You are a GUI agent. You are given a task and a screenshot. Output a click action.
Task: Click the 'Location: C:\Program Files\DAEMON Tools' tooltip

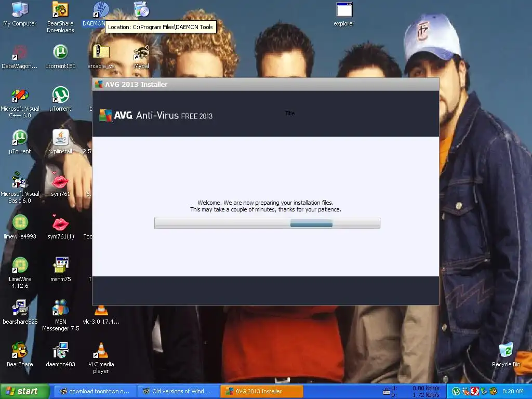pos(161,27)
